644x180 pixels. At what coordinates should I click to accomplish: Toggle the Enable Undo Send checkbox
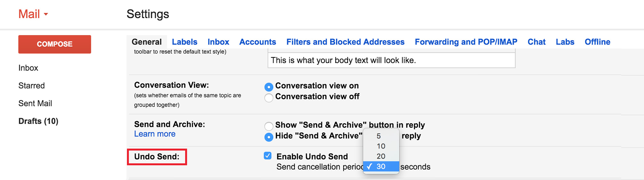coord(268,156)
